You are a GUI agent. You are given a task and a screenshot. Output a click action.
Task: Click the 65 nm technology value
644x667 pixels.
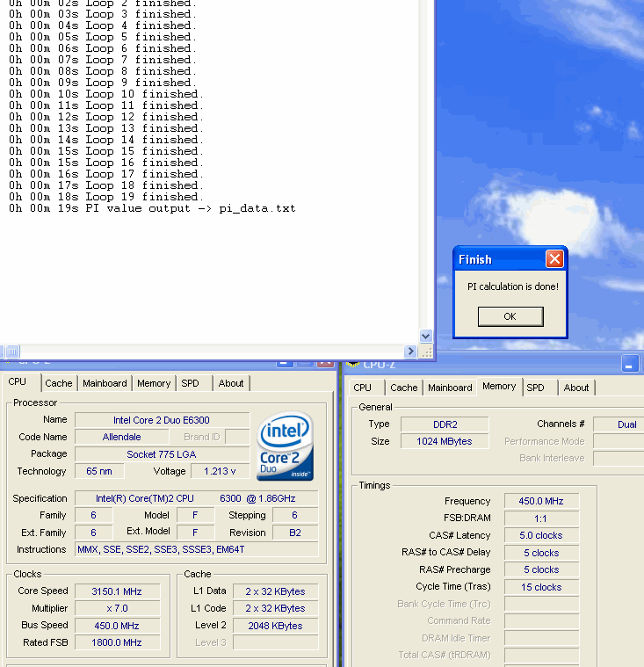tap(99, 471)
